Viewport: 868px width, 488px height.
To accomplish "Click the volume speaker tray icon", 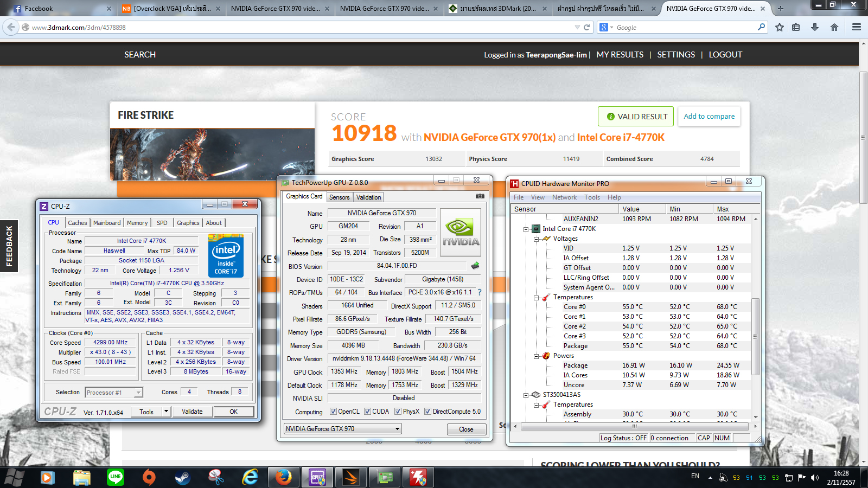I will (x=815, y=478).
